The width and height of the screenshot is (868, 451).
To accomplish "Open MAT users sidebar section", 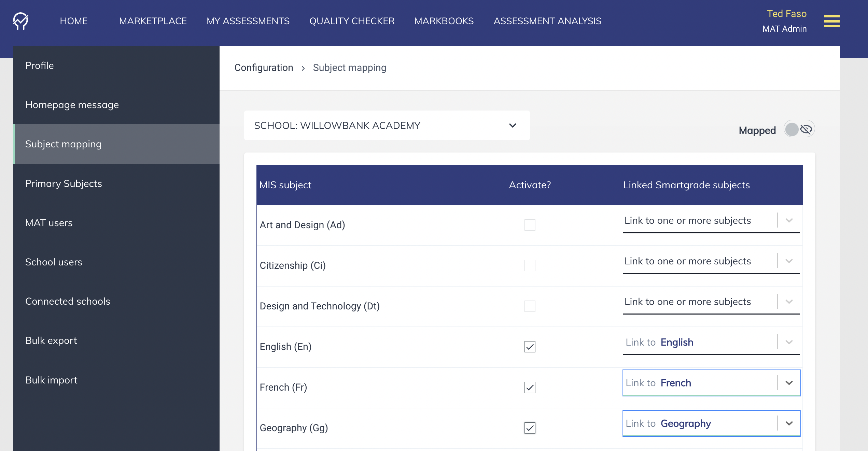I will click(49, 223).
